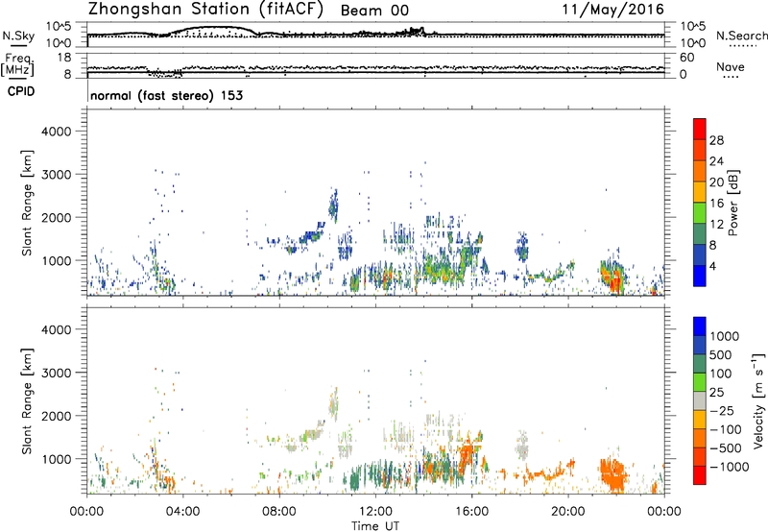Click the 'CPID' label

click(21, 91)
